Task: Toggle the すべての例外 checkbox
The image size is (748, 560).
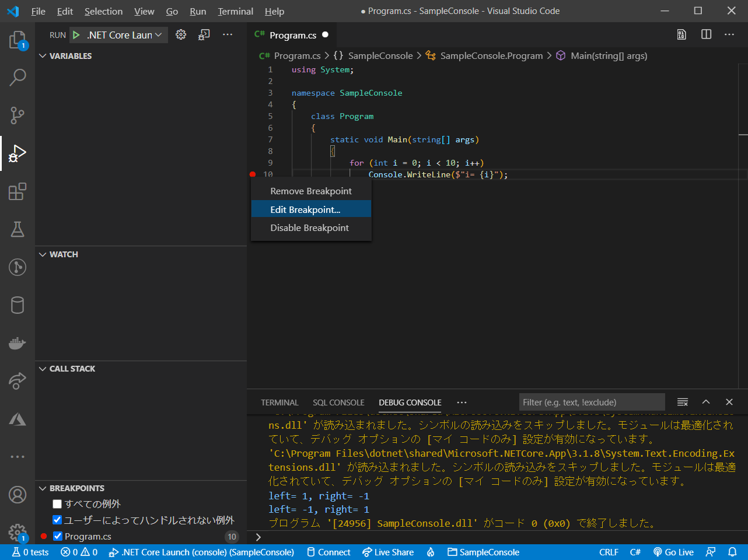Action: [57, 504]
